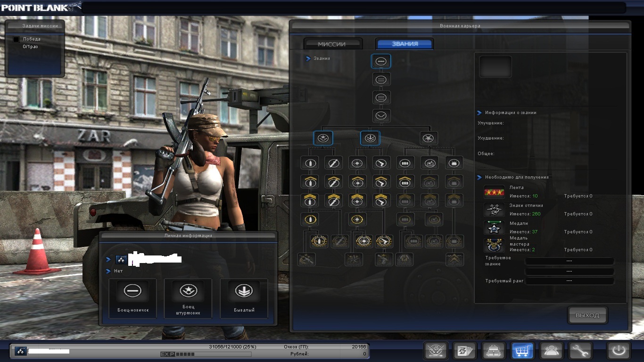Screen dimensions: 644x362
Task: Open the shopping cart store
Action: 523,351
